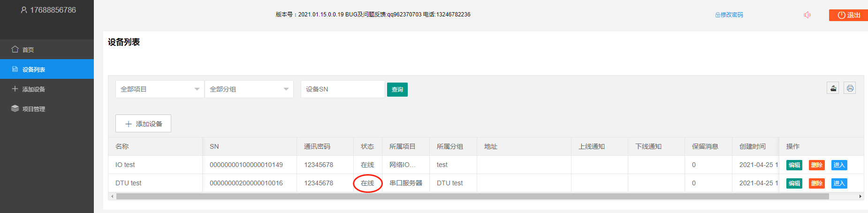Open 项目管理 from the sidebar menu
This screenshot has height=213, width=868.
pyautogui.click(x=34, y=109)
